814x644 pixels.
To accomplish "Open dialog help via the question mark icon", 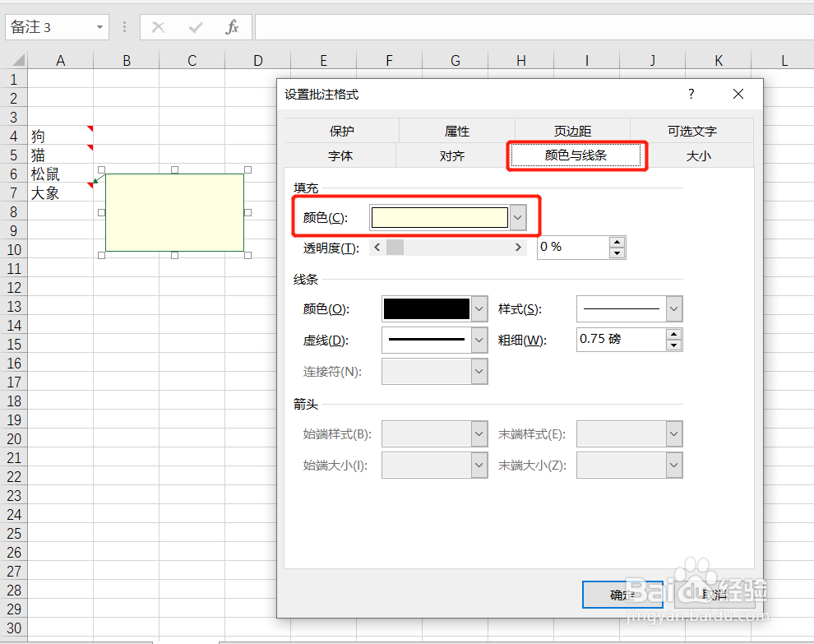I will pyautogui.click(x=691, y=94).
